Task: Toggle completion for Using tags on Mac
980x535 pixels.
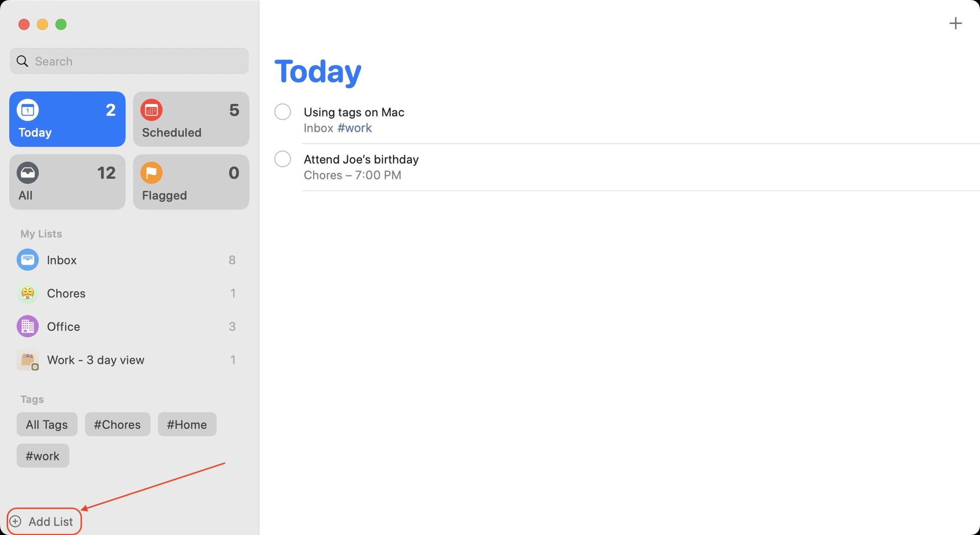Action: tap(282, 112)
